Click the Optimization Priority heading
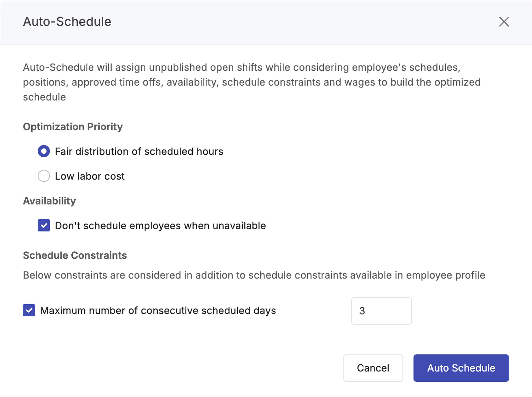 [x=73, y=127]
